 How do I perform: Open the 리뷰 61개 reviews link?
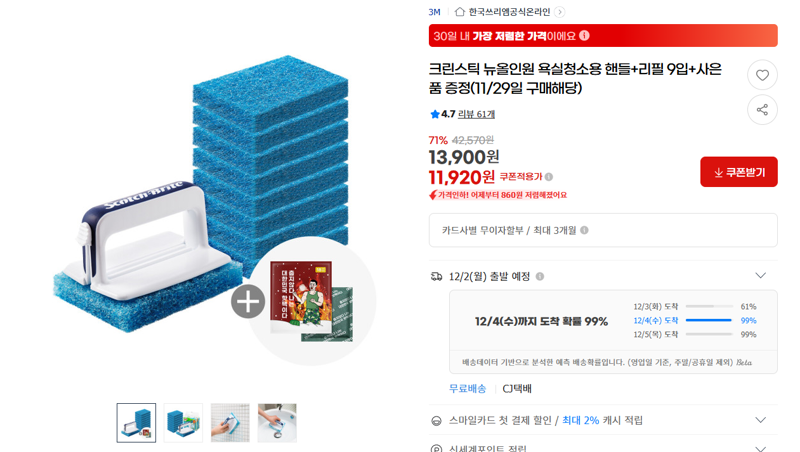pos(476,114)
